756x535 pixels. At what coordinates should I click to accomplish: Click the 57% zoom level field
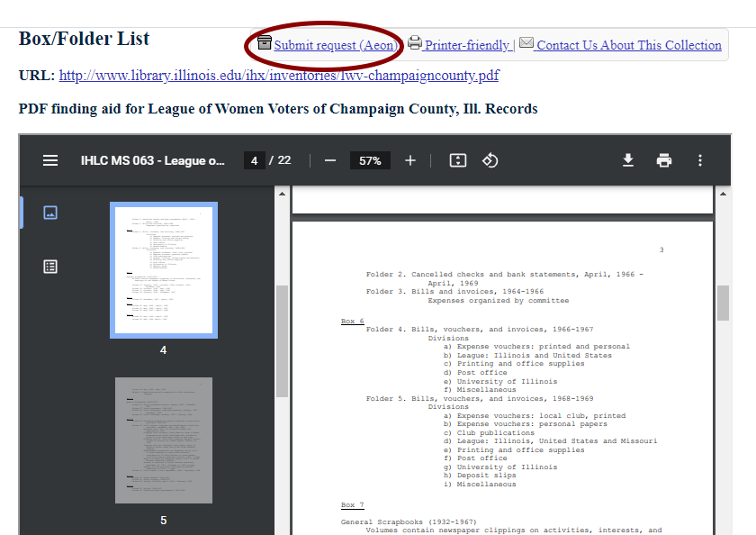tap(370, 160)
